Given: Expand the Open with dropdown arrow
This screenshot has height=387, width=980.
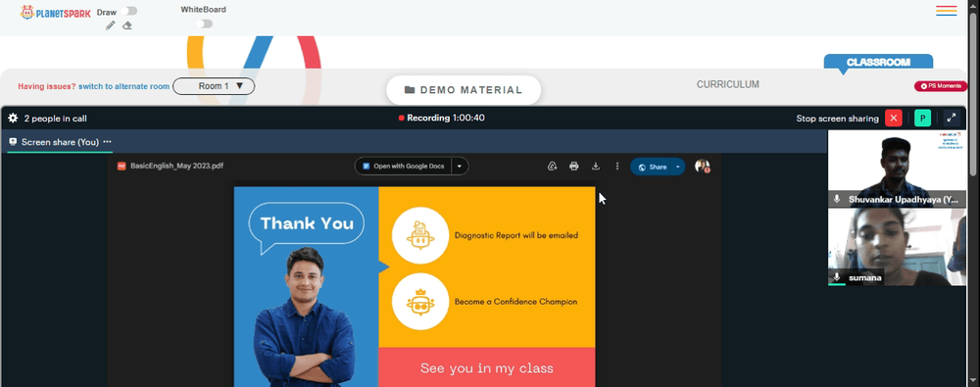Looking at the screenshot, I should (460, 167).
